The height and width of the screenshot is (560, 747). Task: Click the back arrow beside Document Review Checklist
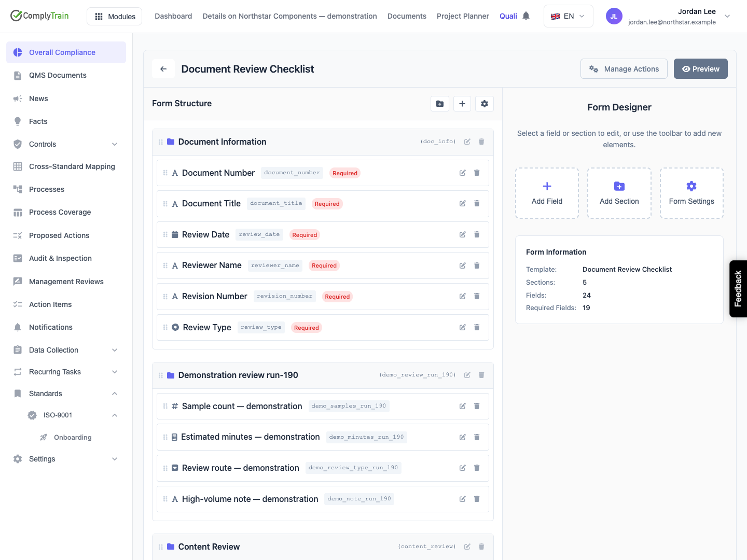[163, 69]
